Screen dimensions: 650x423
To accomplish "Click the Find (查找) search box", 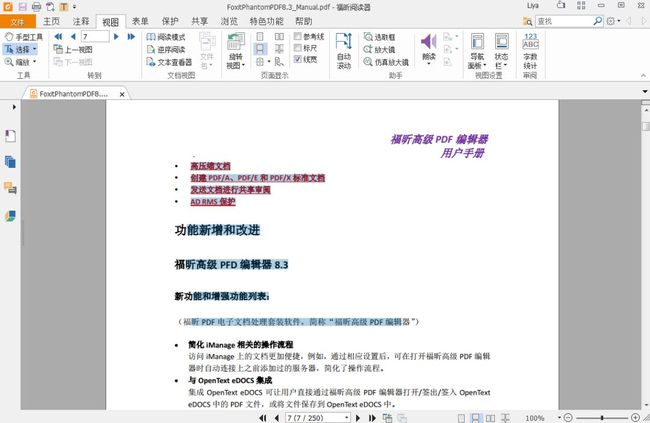I will point(564,21).
